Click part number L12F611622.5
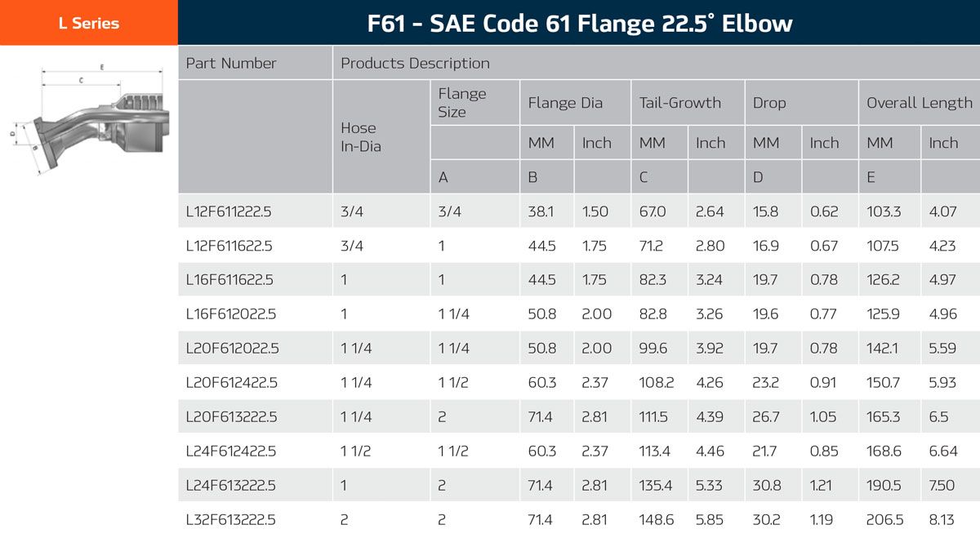Image resolution: width=980 pixels, height=538 pixels. pos(229,246)
